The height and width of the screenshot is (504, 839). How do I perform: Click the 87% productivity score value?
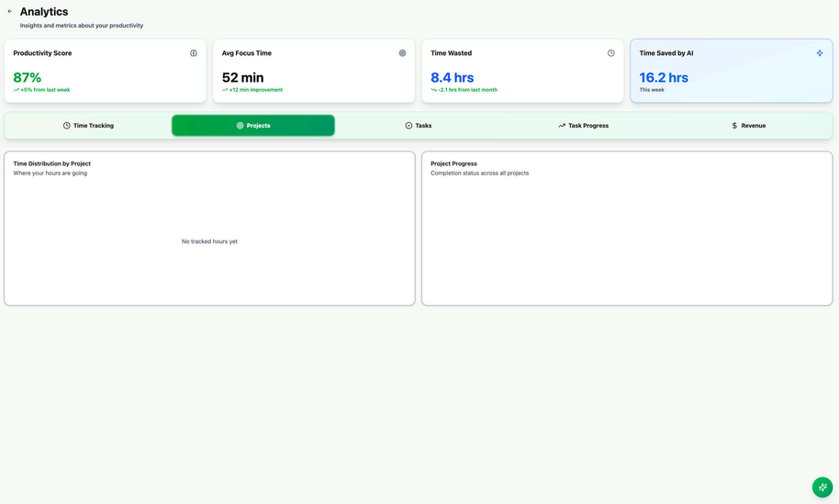(28, 78)
